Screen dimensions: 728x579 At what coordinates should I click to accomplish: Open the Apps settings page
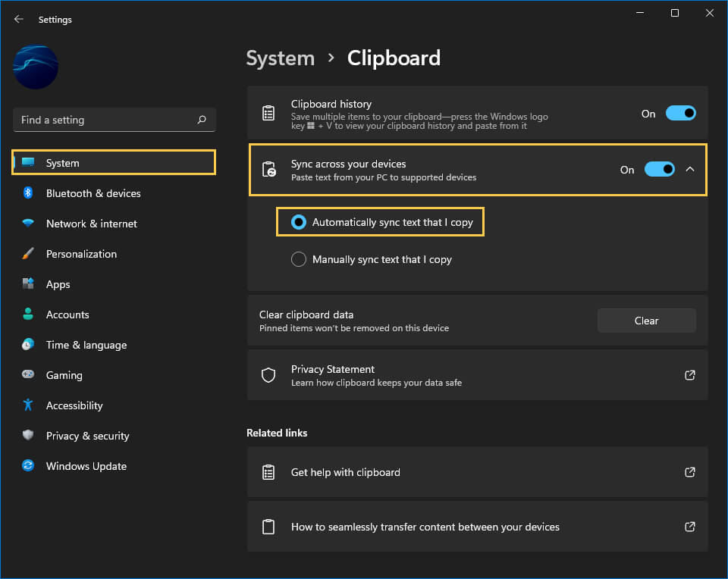click(115, 284)
